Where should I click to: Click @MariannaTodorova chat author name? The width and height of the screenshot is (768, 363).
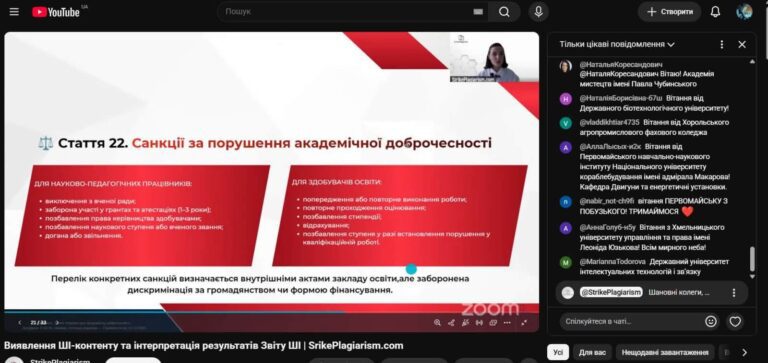pos(612,262)
